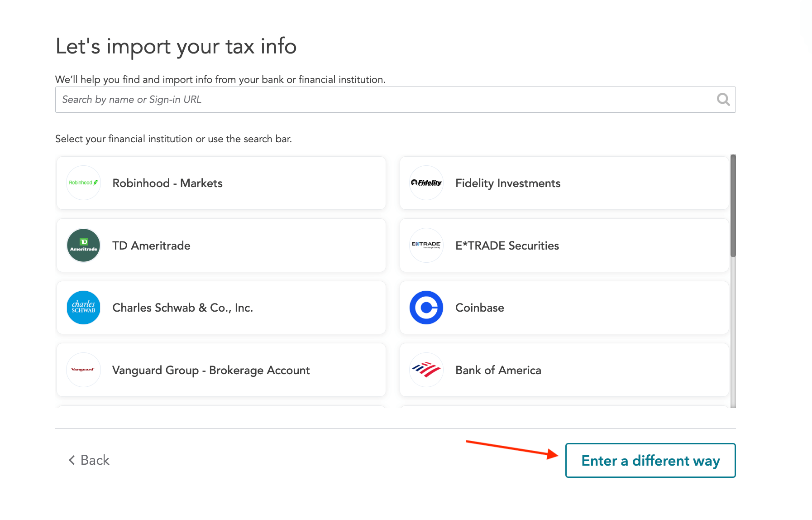This screenshot has height=520, width=812.
Task: Focus the Search by name input field
Action: [x=385, y=100]
